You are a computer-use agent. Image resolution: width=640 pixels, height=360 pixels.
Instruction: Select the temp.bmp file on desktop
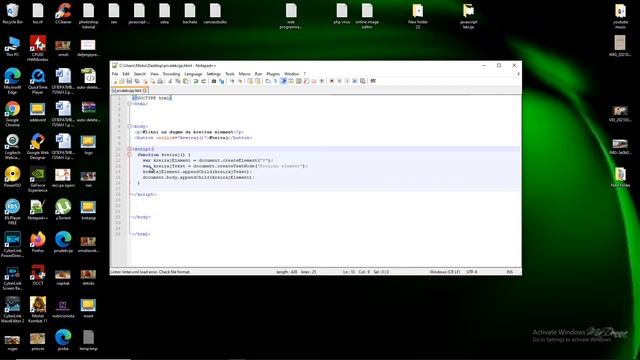coord(89,340)
